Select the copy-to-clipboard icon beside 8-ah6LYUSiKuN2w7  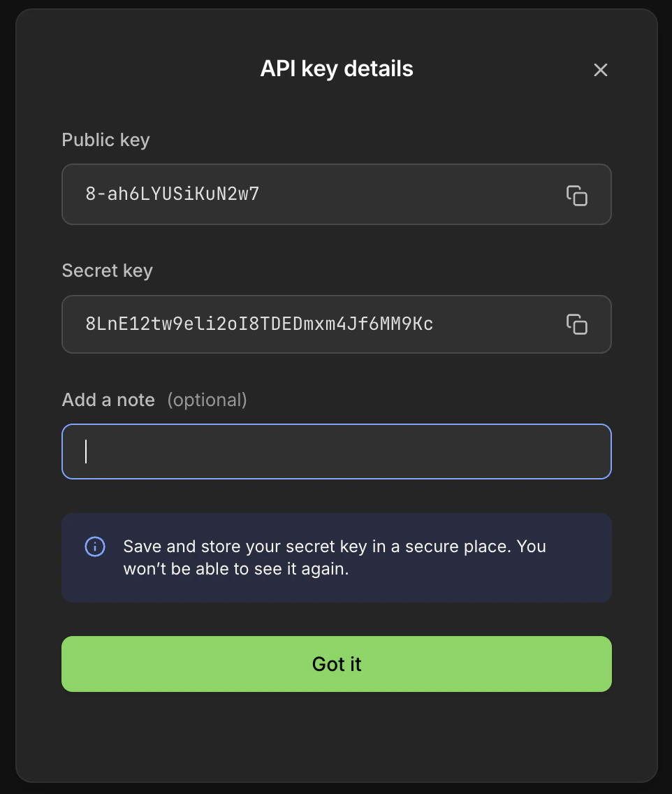[x=578, y=196]
